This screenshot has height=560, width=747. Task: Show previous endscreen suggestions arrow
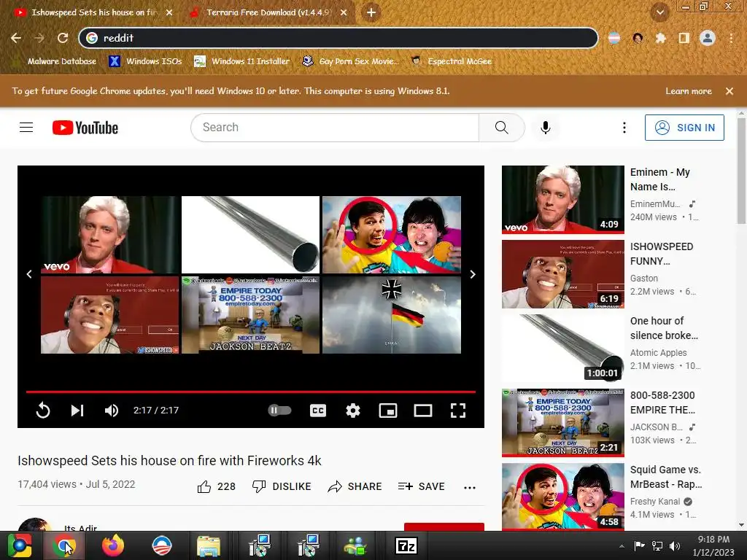[x=29, y=274]
